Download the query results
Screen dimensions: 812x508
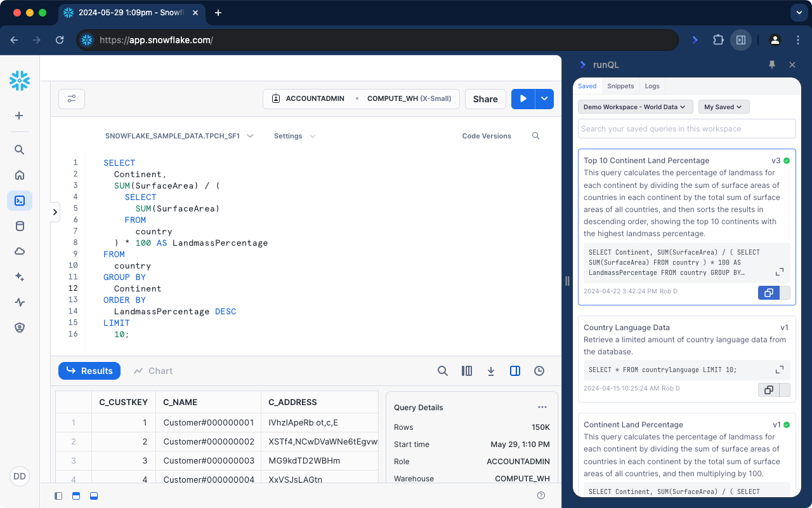[x=491, y=371]
